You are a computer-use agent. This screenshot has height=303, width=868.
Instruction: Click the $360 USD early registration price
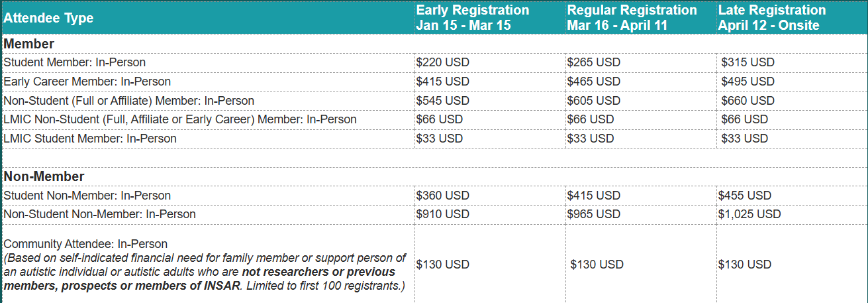(442, 196)
